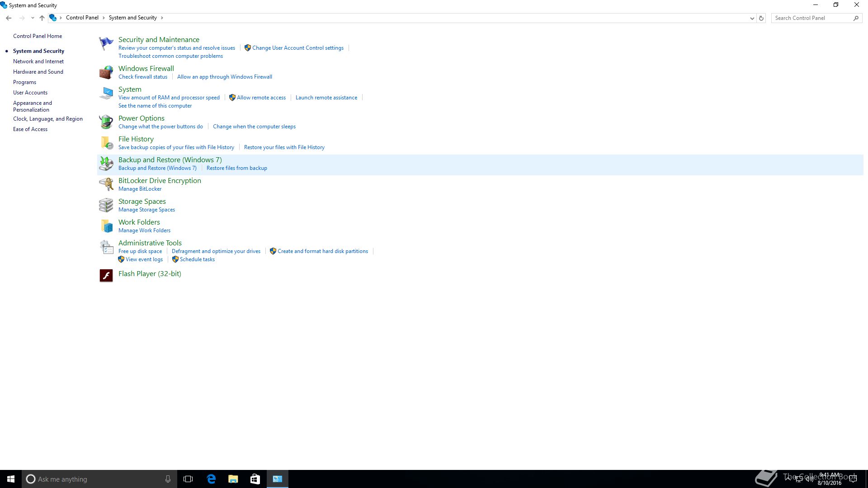Image resolution: width=868 pixels, height=488 pixels.
Task: Go up one level with the up arrow
Action: [x=42, y=18]
